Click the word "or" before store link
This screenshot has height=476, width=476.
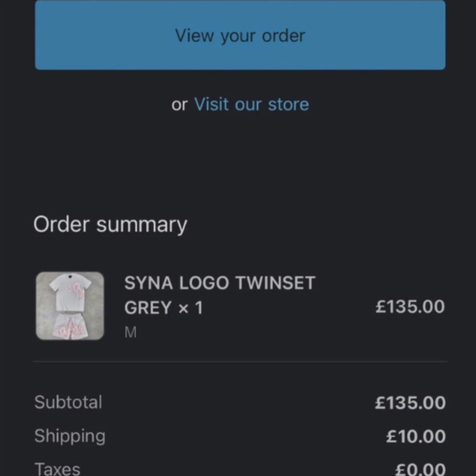pyautogui.click(x=179, y=105)
